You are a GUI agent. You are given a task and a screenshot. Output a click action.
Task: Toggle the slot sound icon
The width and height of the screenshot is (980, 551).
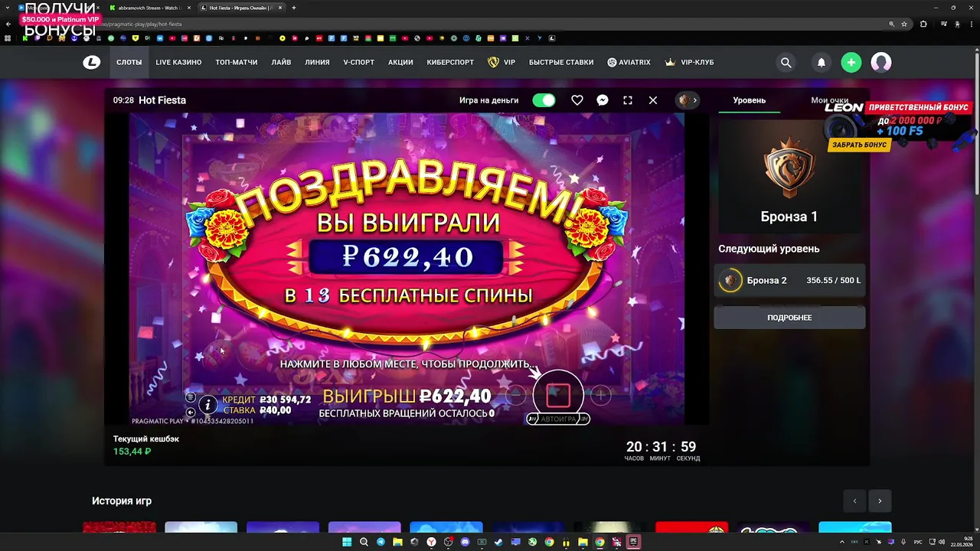coord(191,412)
